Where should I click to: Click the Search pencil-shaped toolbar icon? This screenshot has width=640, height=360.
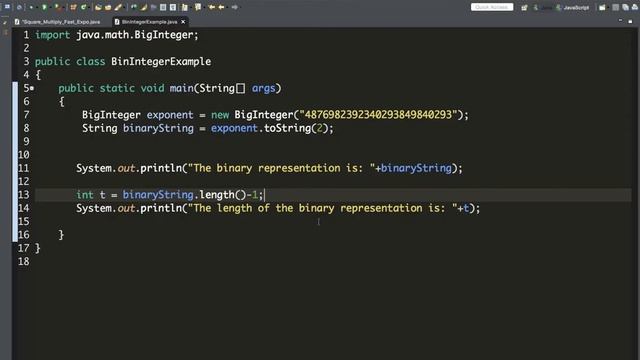pyautogui.click(x=118, y=7)
